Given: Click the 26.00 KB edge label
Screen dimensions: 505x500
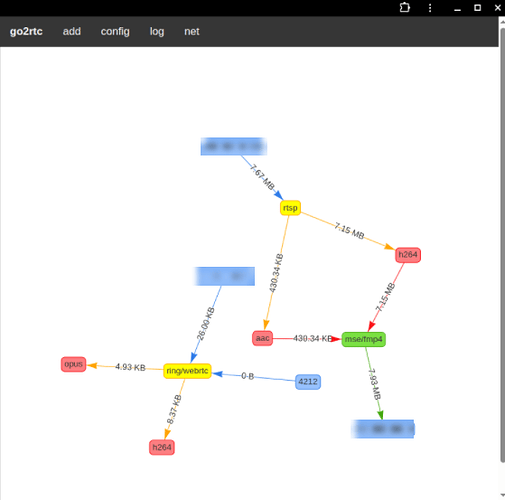Looking at the screenshot, I should coord(205,324).
